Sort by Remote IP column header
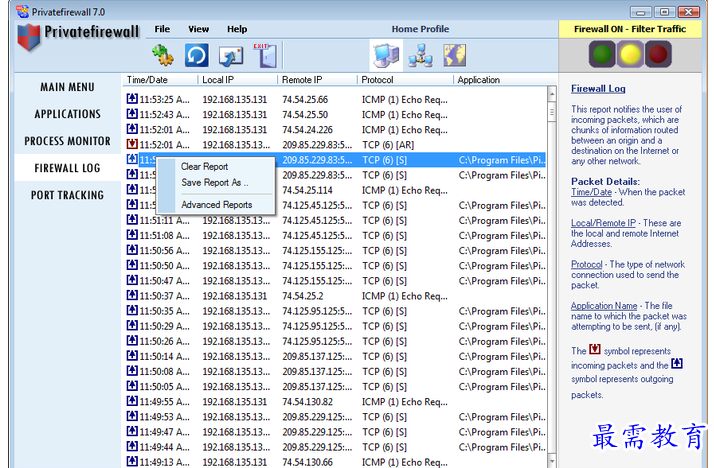 click(317, 80)
